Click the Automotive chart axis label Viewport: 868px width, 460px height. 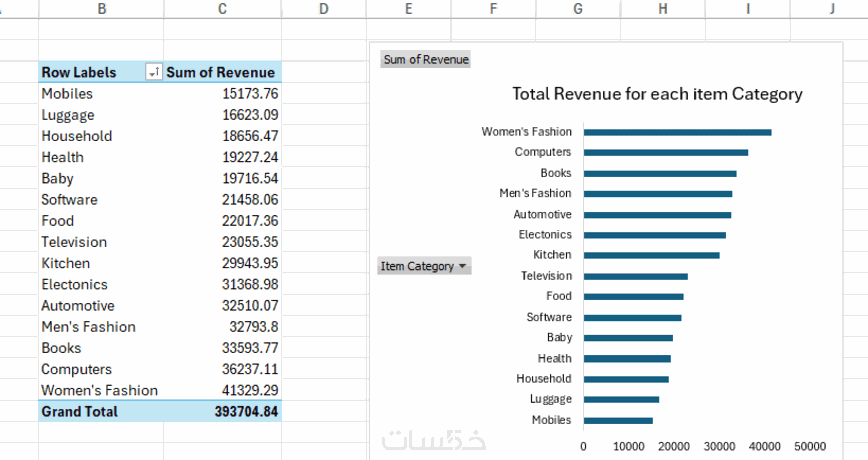pyautogui.click(x=542, y=214)
